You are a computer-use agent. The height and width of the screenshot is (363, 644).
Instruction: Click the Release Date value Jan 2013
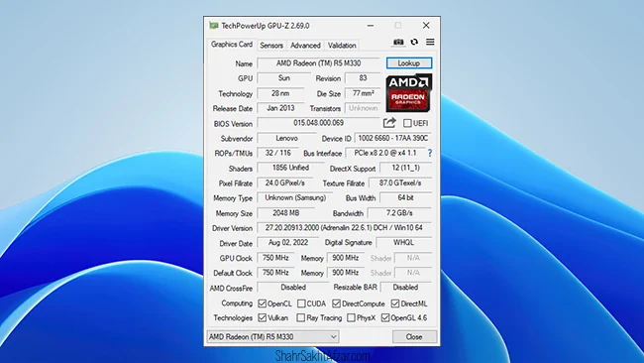280,108
